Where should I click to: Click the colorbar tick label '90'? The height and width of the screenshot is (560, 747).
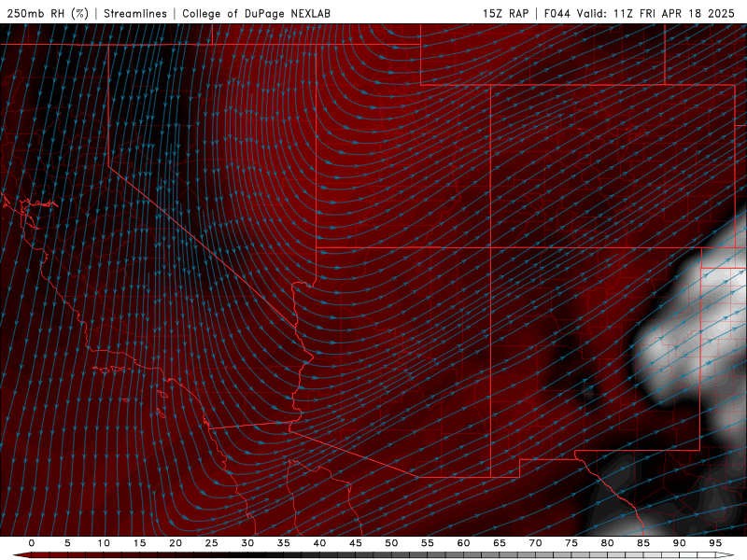click(679, 543)
